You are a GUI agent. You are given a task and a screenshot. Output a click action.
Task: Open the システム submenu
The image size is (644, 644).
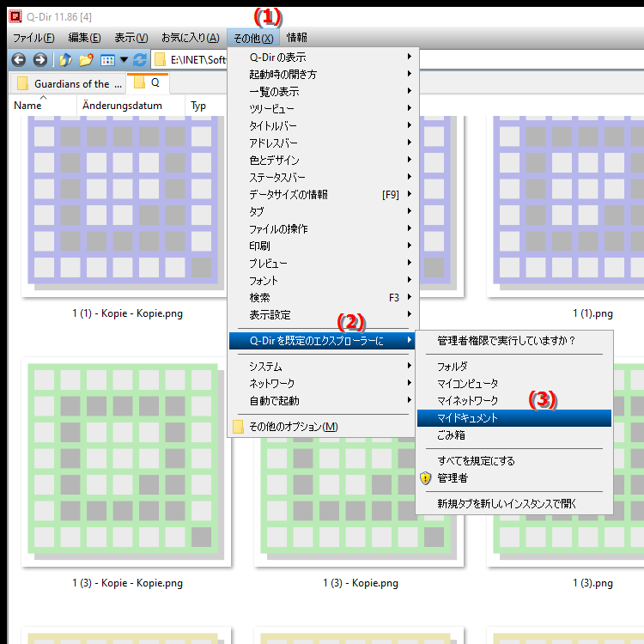click(322, 366)
